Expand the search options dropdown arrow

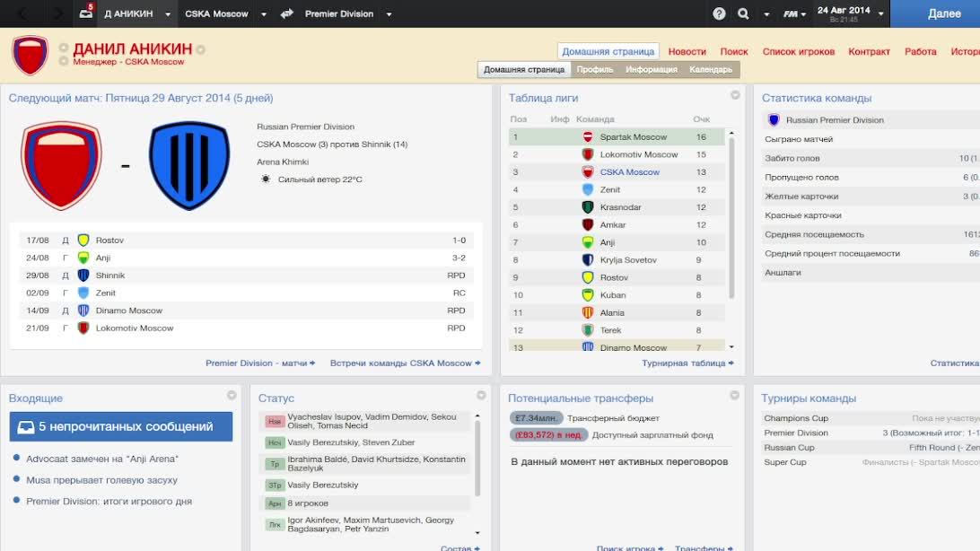(x=766, y=13)
